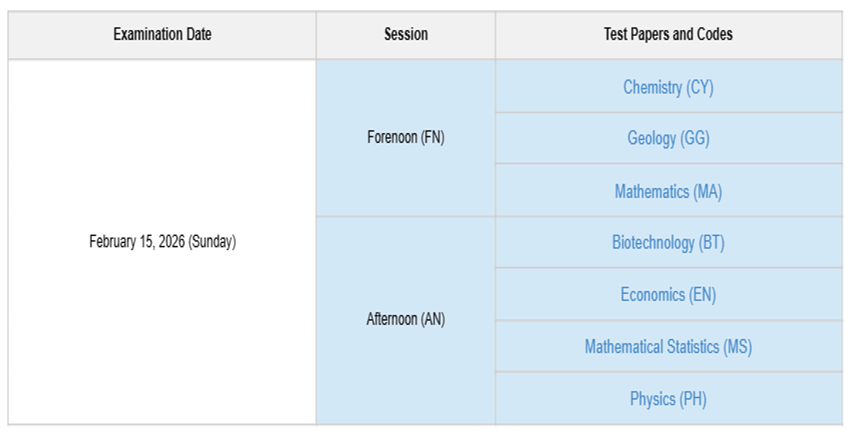Screen dimensions: 850x440
Task: Click the Examination Date column header
Action: click(x=162, y=35)
